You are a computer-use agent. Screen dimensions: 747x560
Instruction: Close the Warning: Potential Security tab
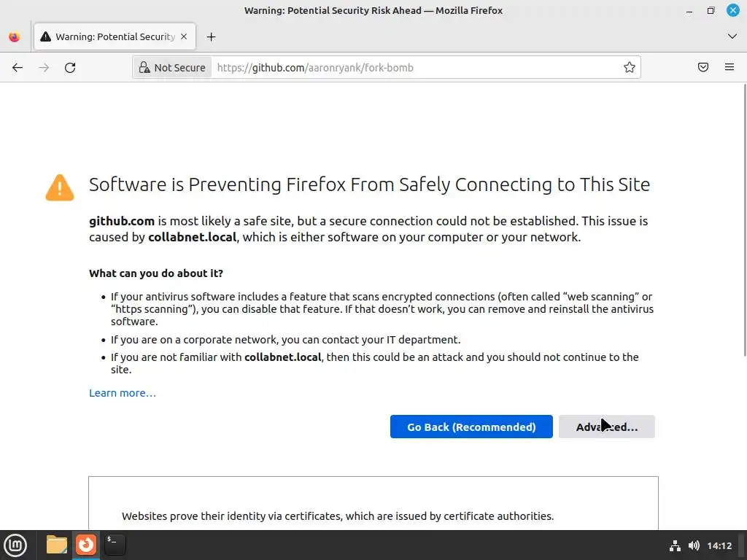[184, 36]
